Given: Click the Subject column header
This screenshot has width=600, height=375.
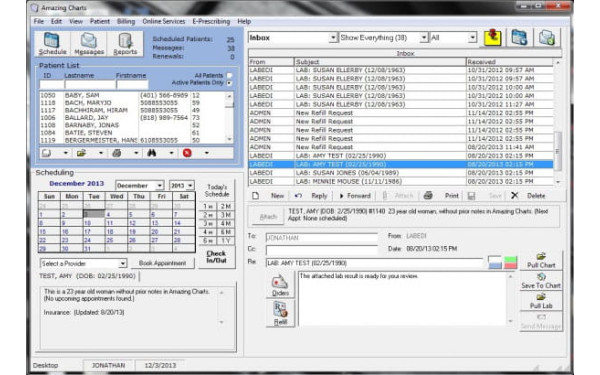Looking at the screenshot, I should 380,62.
